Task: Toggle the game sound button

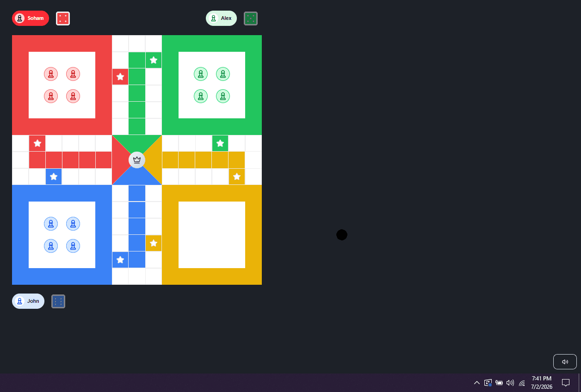Action: click(x=565, y=362)
